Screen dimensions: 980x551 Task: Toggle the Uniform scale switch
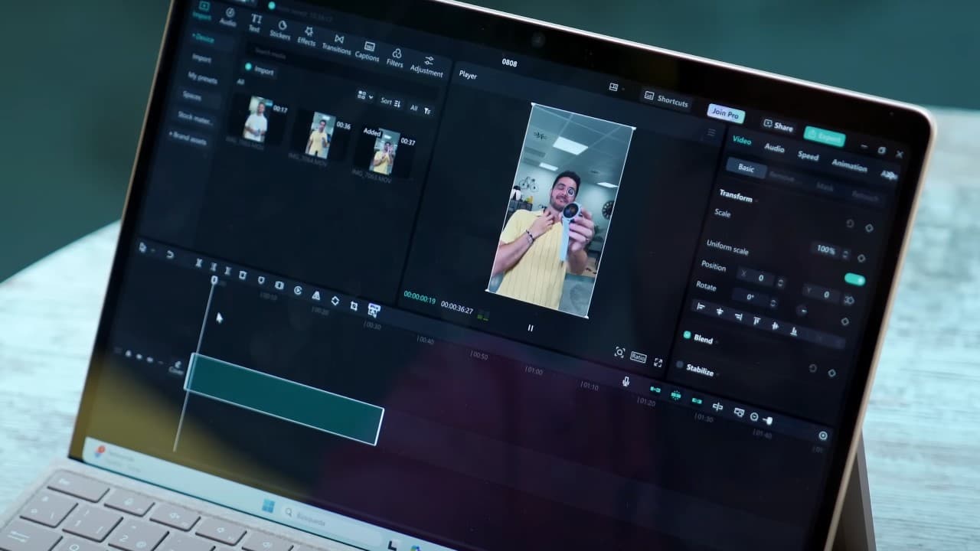pyautogui.click(x=854, y=279)
